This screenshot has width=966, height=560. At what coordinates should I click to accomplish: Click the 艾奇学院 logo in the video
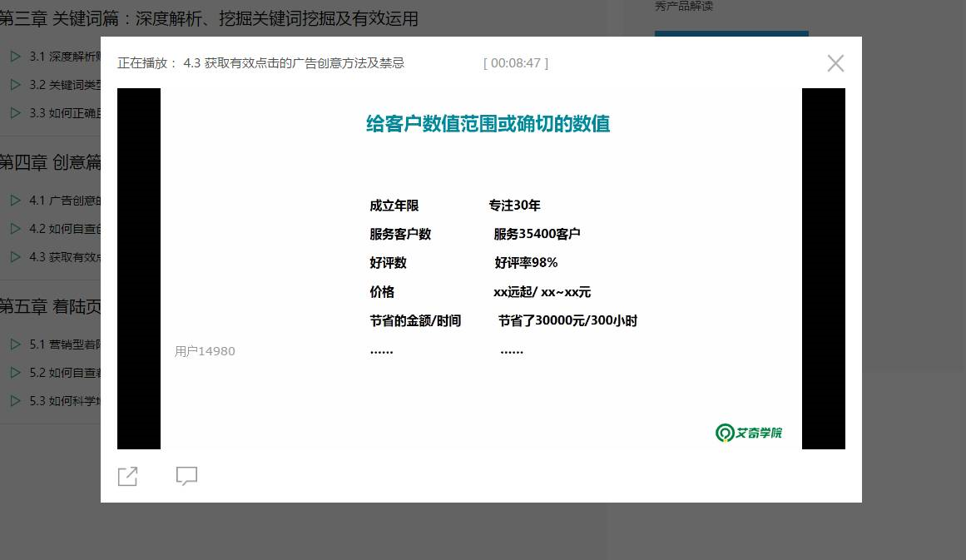(749, 433)
